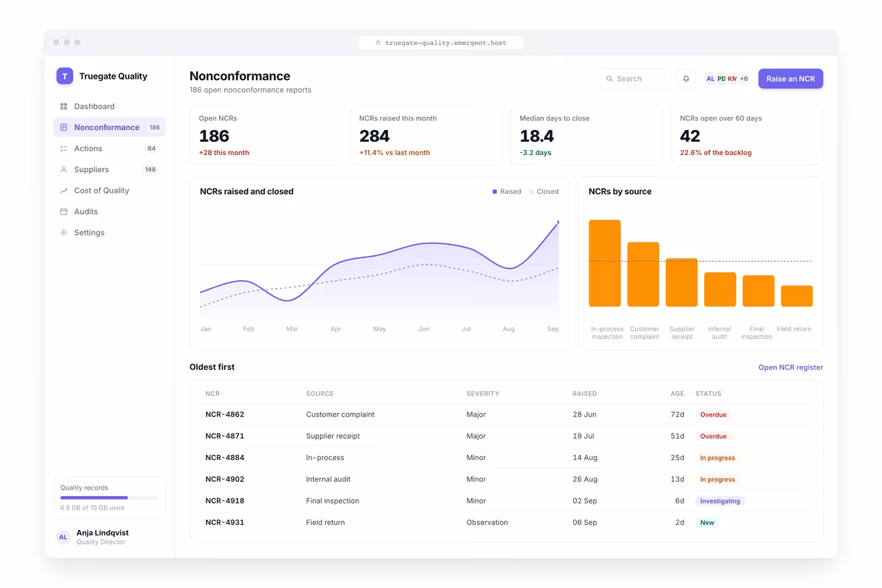Sort table by the SOURCE column header
This screenshot has height=588, width=882.
pos(320,394)
